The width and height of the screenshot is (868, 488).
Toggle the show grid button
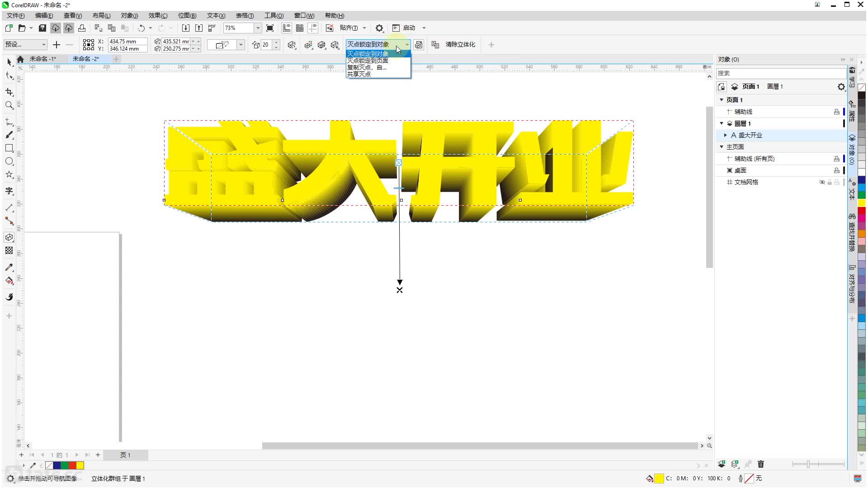tap(299, 28)
